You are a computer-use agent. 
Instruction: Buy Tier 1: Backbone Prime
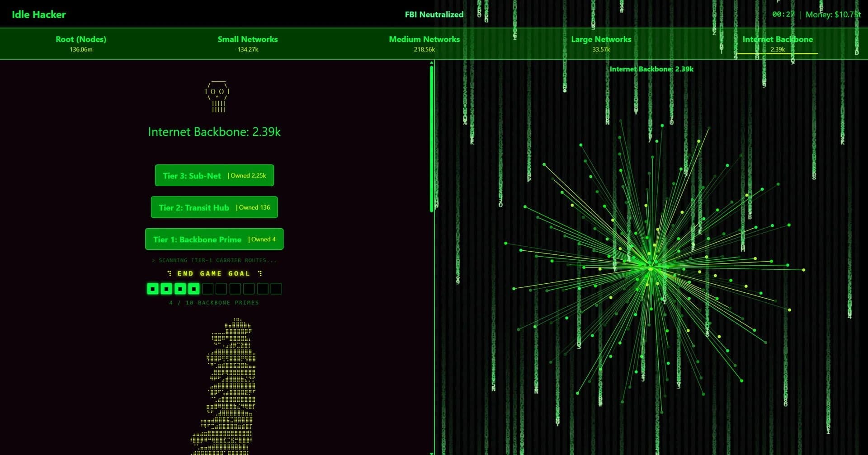click(x=214, y=239)
